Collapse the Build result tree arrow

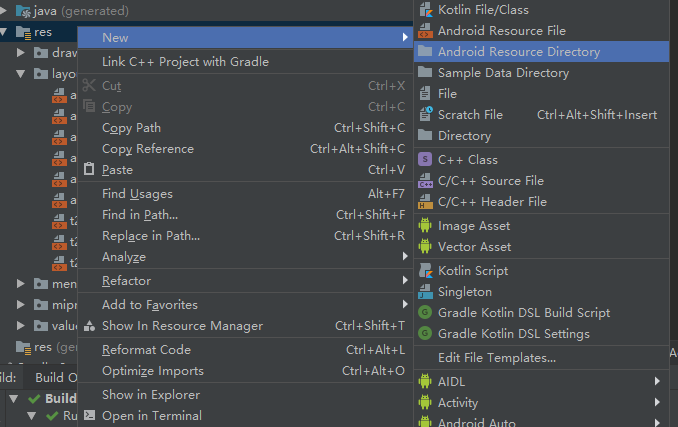point(13,398)
